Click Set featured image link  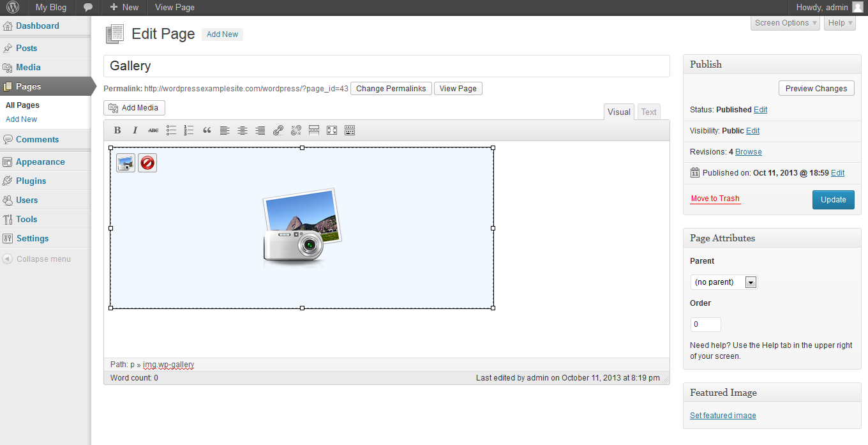(723, 416)
